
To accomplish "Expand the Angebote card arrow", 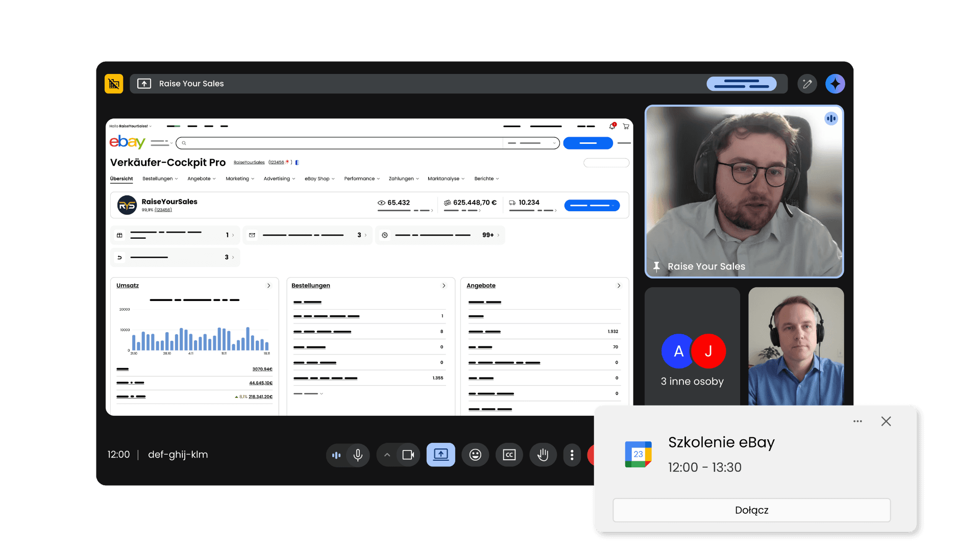I will click(619, 286).
